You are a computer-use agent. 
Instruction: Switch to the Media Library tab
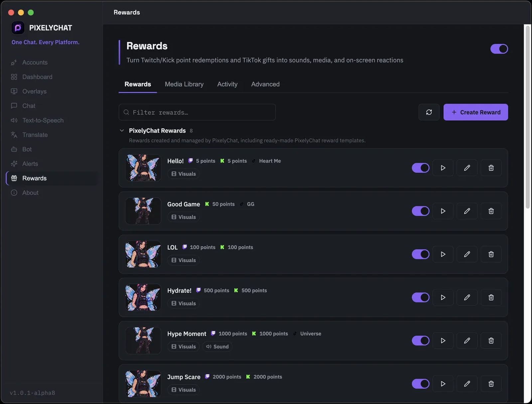[x=184, y=84]
